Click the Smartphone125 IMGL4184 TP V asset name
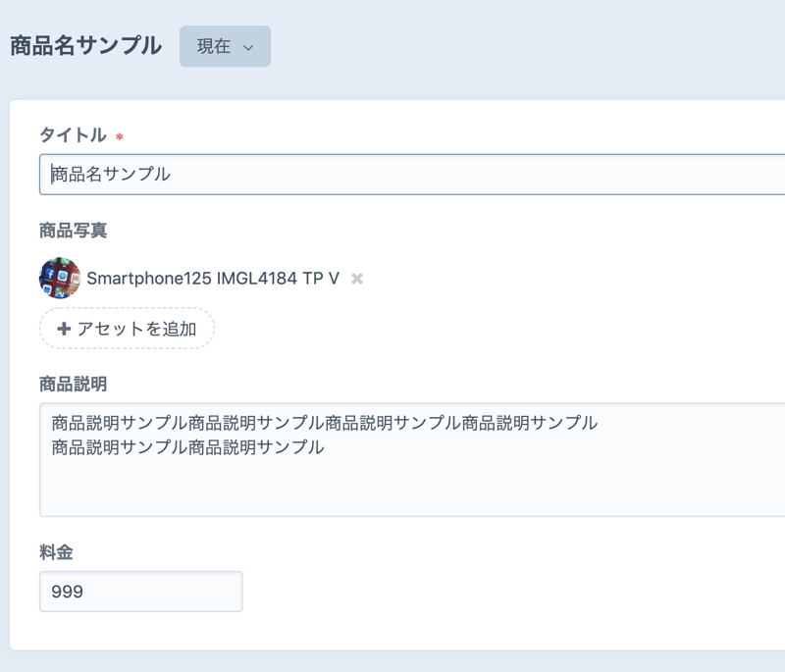 pos(213,279)
